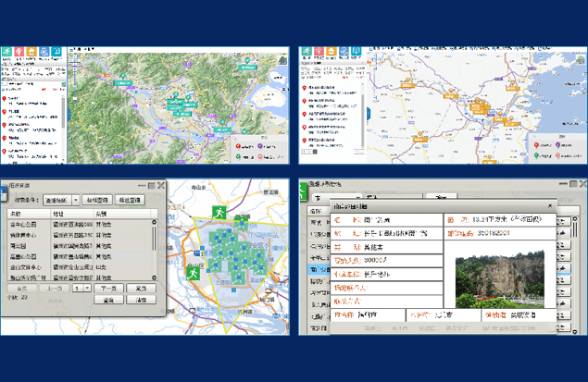Click northernmost green shelter icon on polygon map
588x382 pixels.
219,213
